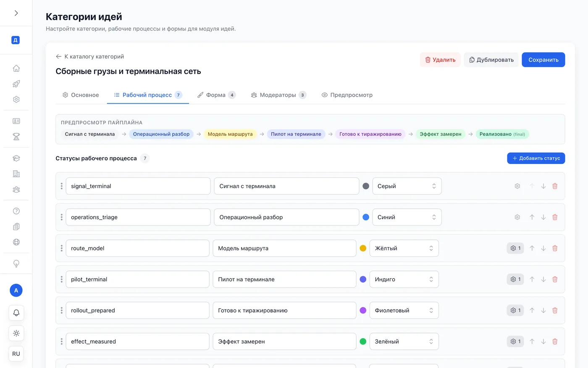Move route_model status down
The width and height of the screenshot is (588, 368).
[543, 248]
